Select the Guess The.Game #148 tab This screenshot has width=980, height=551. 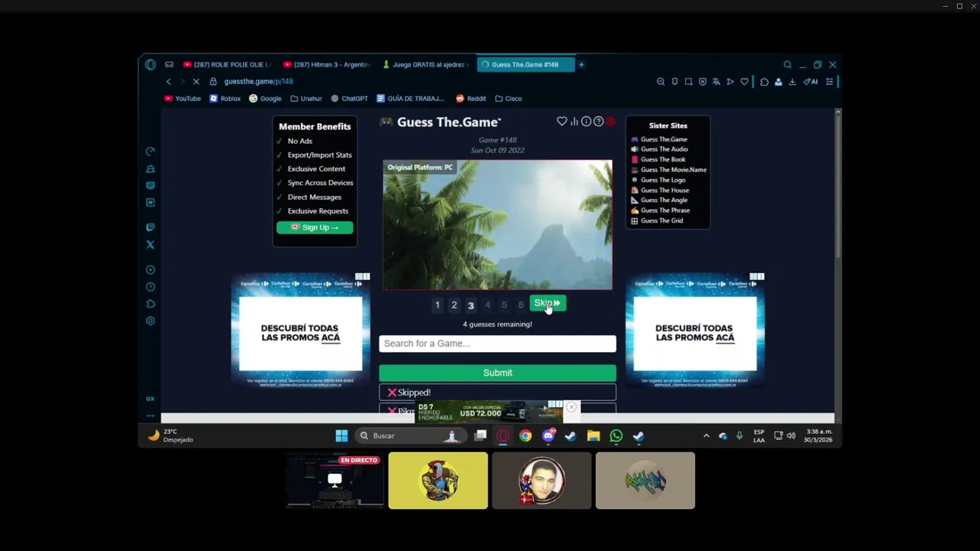525,64
